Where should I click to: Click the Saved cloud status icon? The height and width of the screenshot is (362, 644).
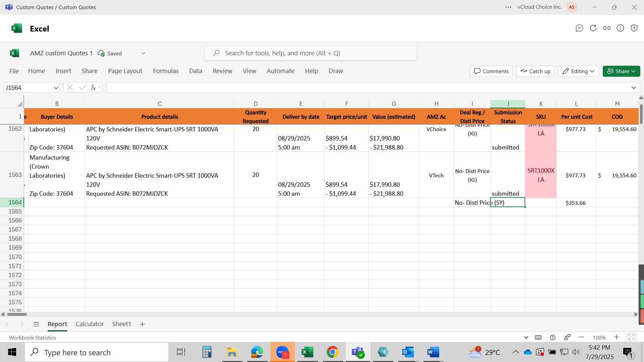(101, 53)
